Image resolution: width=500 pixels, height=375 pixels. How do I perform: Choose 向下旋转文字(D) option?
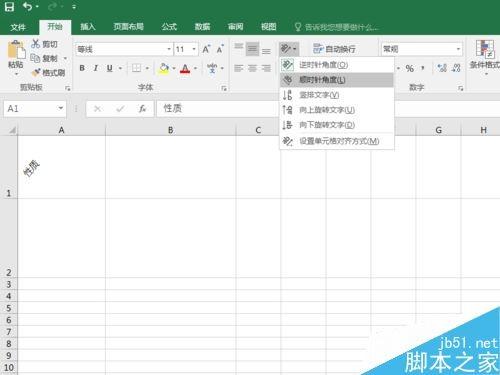click(337, 125)
